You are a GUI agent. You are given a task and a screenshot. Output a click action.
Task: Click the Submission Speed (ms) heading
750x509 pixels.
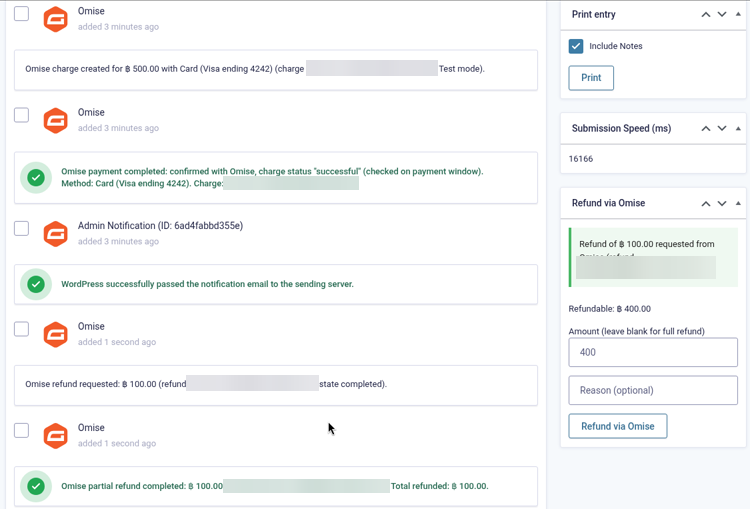pyautogui.click(x=621, y=128)
